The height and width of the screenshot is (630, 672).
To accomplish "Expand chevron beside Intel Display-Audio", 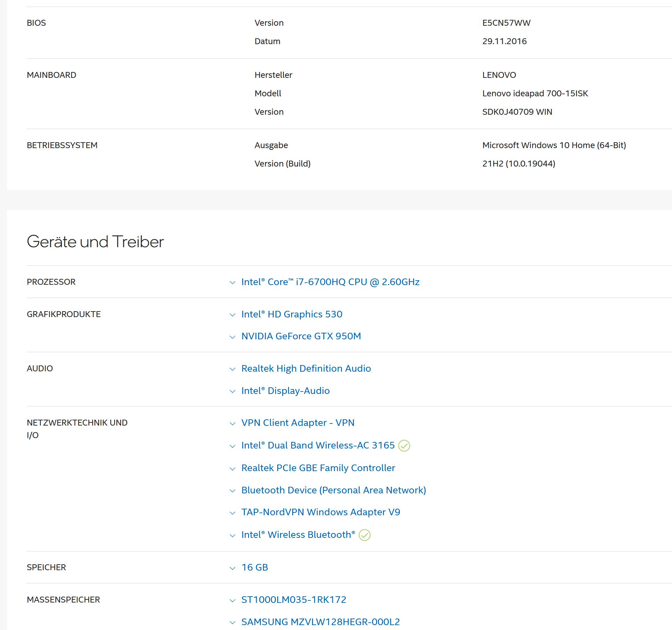I will coord(232,391).
